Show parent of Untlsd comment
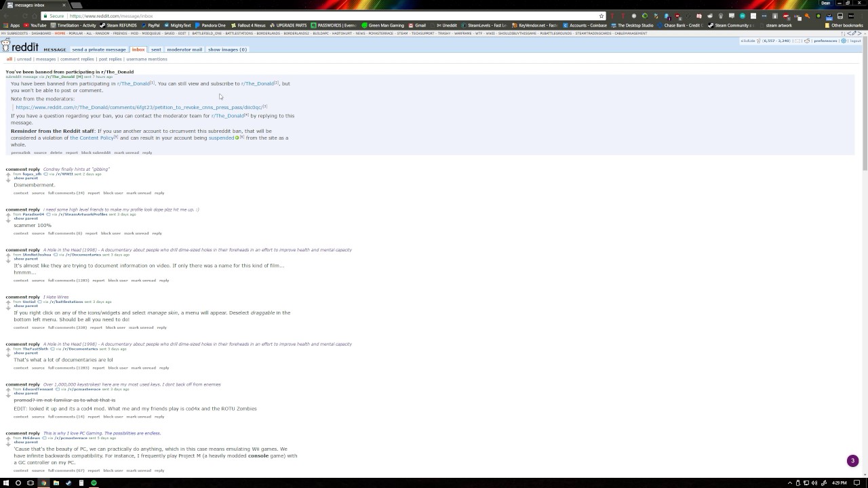868x488 pixels. coord(26,306)
